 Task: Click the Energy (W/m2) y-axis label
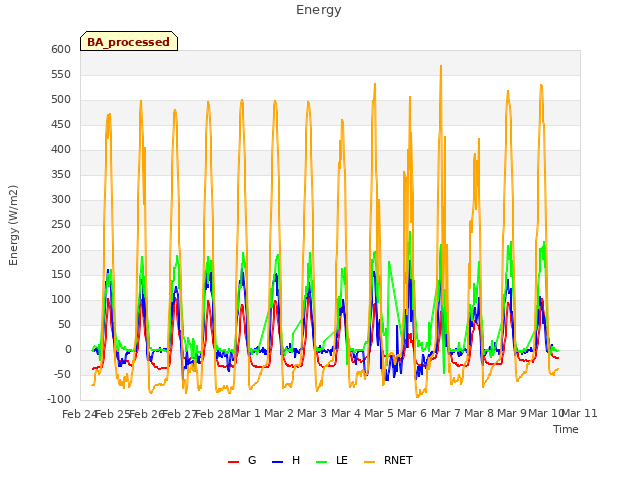click(x=13, y=225)
